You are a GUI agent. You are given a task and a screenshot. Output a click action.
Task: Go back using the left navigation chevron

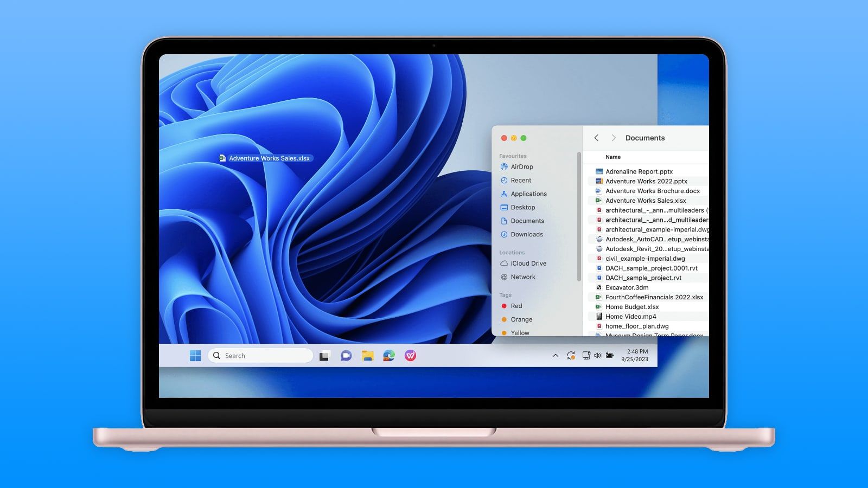596,138
